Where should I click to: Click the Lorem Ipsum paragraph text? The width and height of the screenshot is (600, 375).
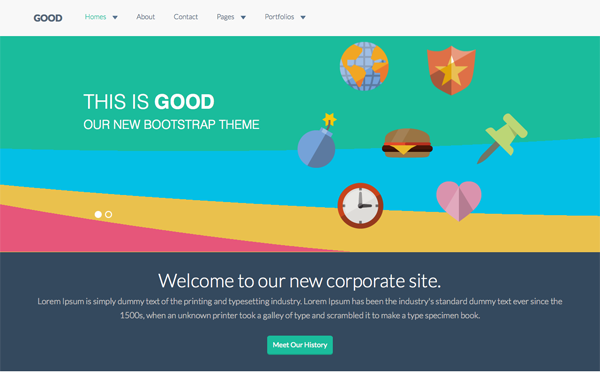click(300, 308)
